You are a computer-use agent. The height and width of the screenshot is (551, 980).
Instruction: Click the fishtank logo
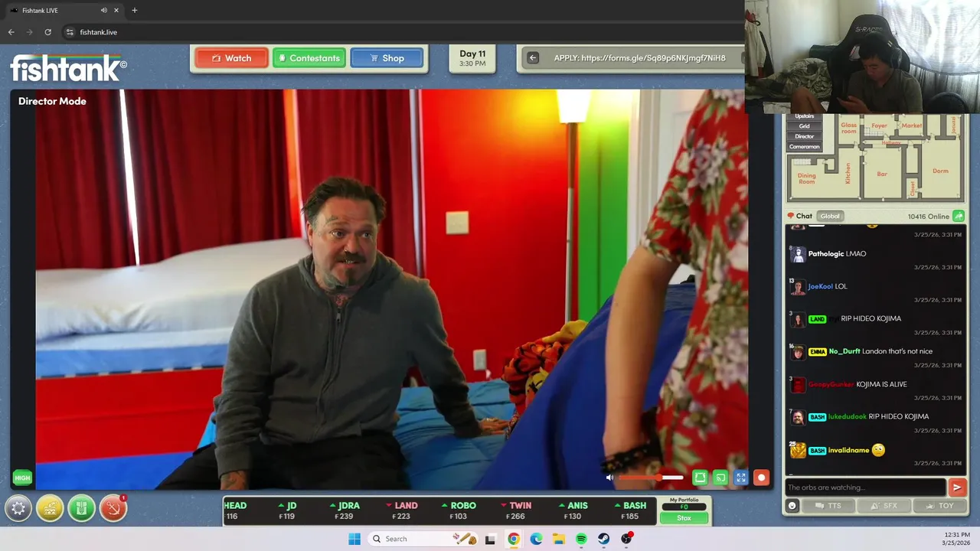pyautogui.click(x=68, y=67)
